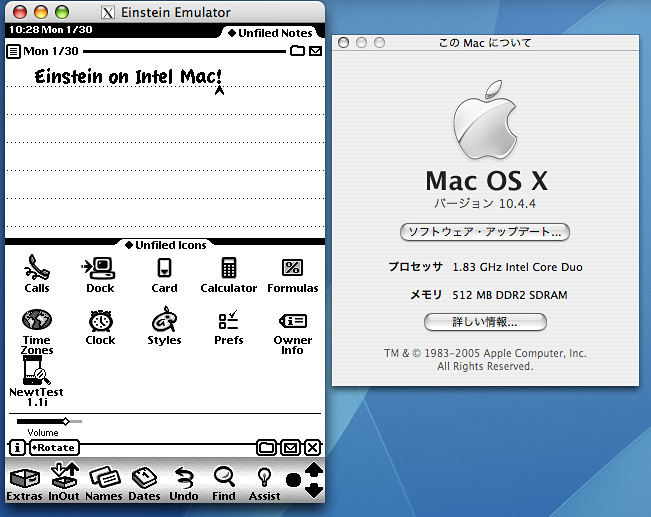Click the More Info button in About This Mac
Screen dimensions: 651x517
(485, 322)
